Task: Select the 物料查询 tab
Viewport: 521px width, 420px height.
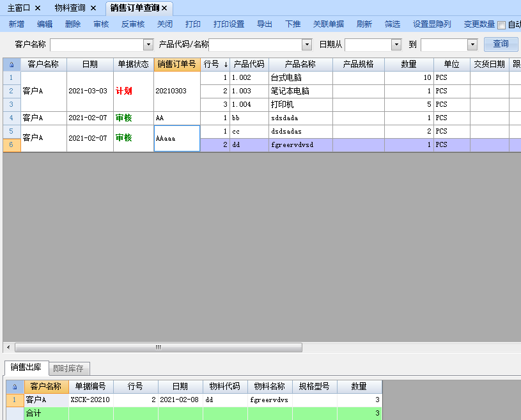Action: pyautogui.click(x=70, y=8)
